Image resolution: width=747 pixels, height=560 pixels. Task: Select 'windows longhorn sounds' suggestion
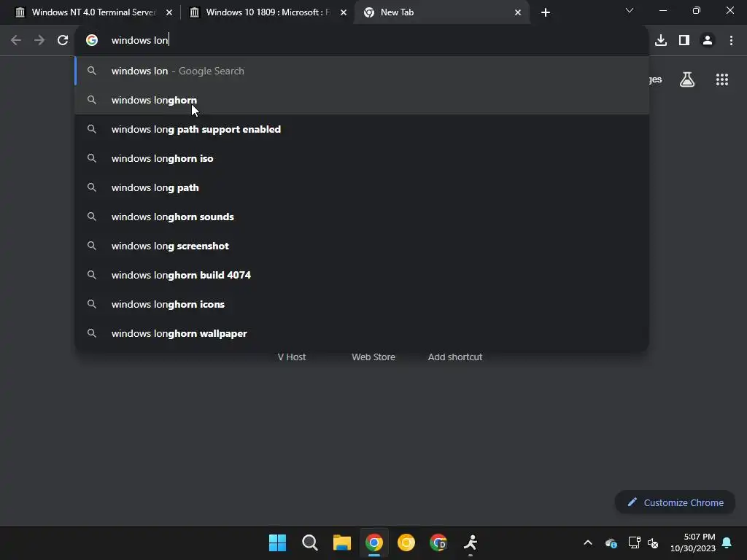coord(362,217)
